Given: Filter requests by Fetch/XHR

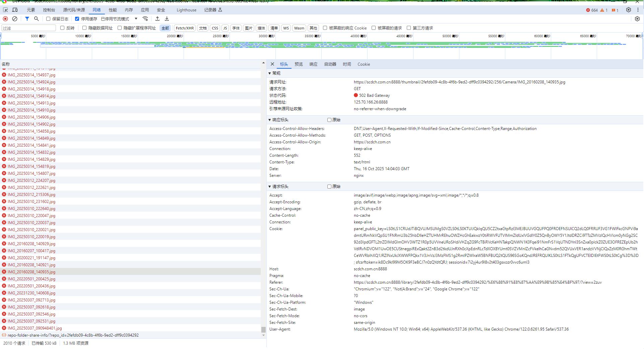Looking at the screenshot, I should coord(185,28).
